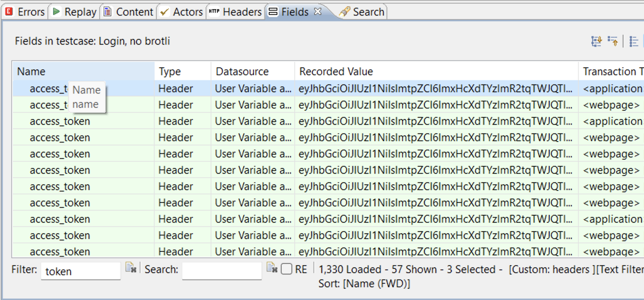Show the Content tab
This screenshot has height=300, width=644.
click(128, 12)
